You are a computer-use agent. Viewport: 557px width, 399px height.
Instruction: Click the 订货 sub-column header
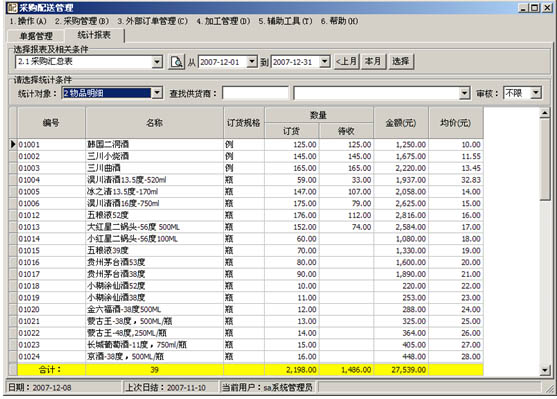coord(292,131)
